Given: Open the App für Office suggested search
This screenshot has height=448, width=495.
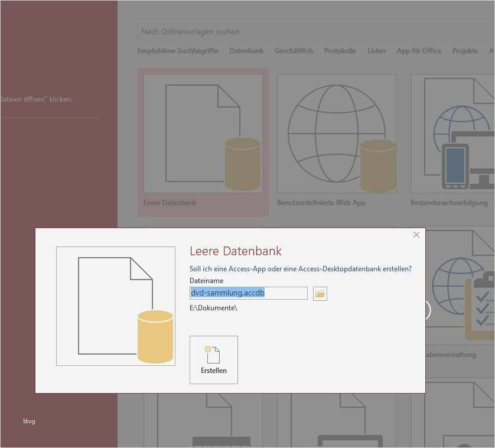Looking at the screenshot, I should (419, 51).
